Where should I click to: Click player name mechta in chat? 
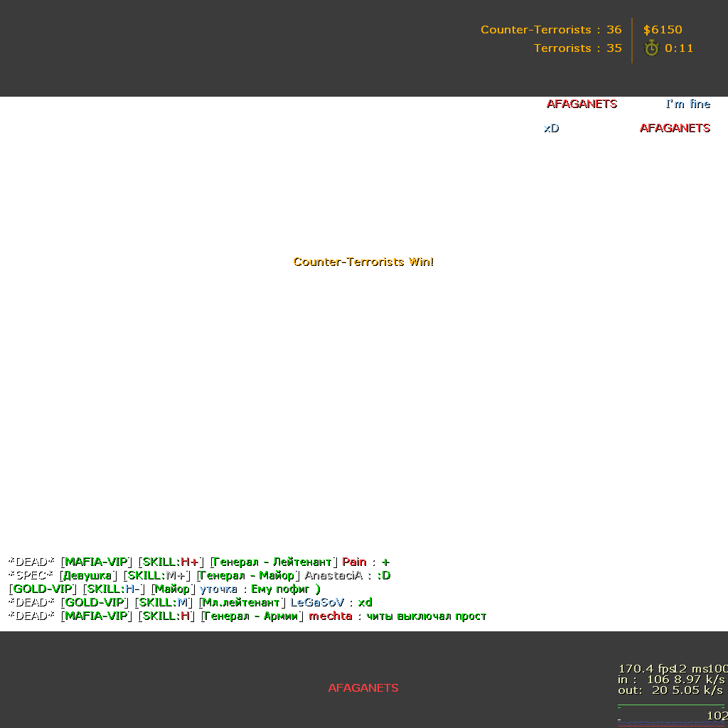tap(331, 616)
